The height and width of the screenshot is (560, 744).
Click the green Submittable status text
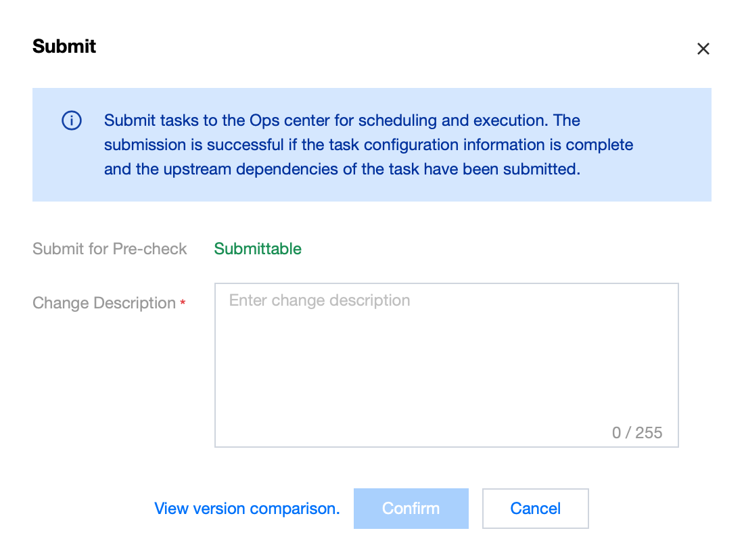(x=258, y=249)
